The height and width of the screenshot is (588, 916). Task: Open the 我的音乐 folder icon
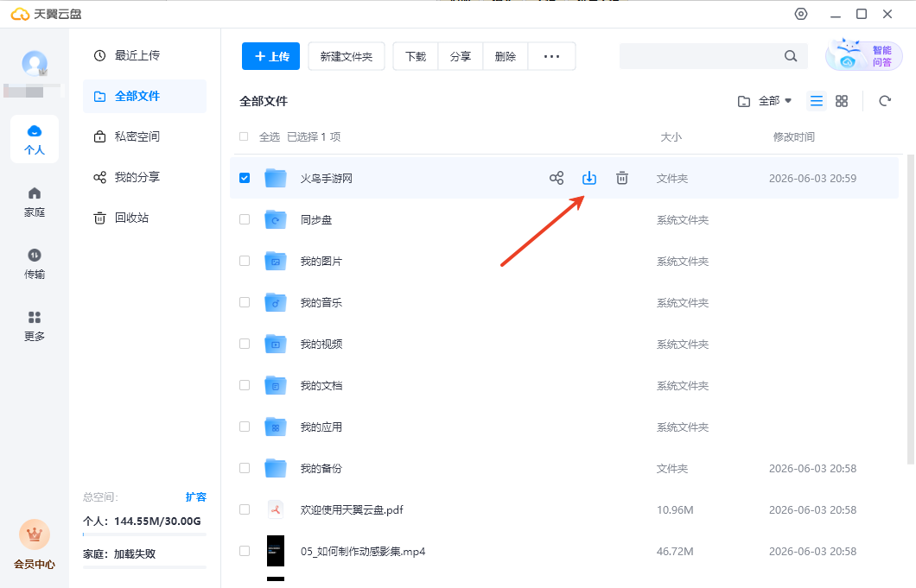point(275,302)
